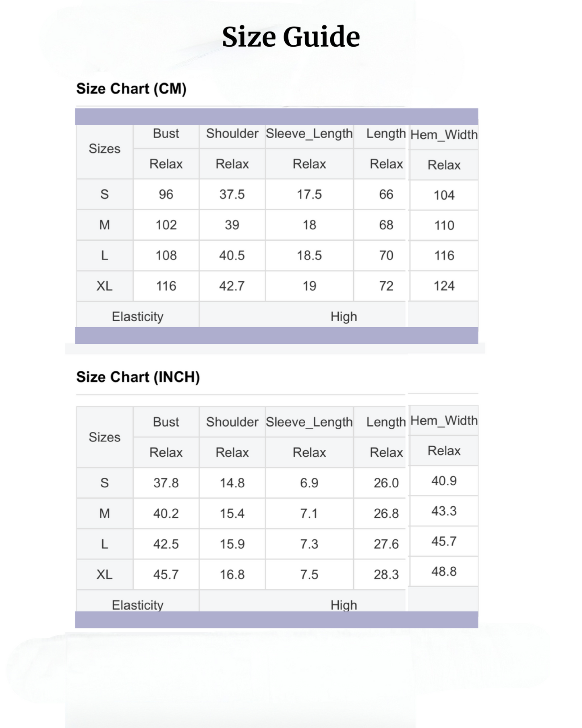Click the 'Size Guide' title
The image size is (582, 728).
[290, 37]
